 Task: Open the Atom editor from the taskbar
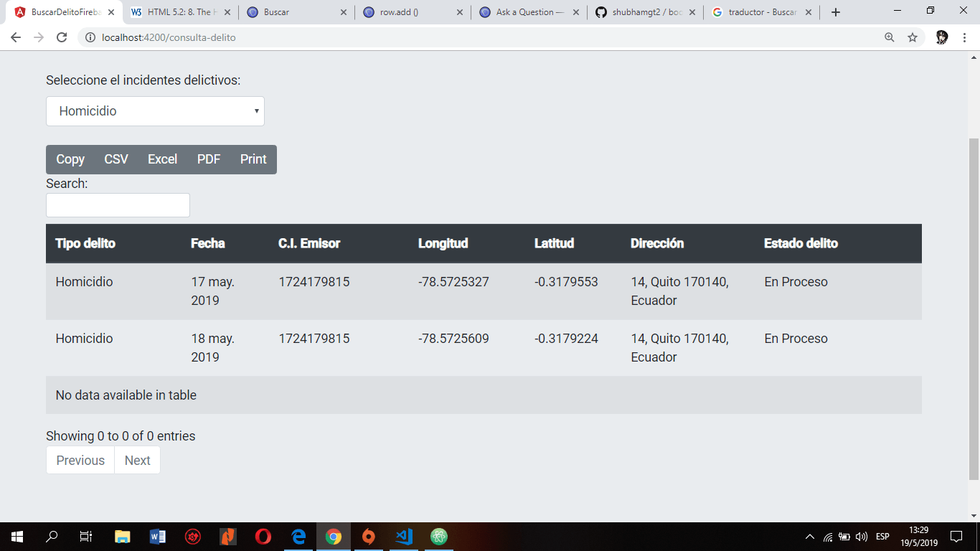439,536
